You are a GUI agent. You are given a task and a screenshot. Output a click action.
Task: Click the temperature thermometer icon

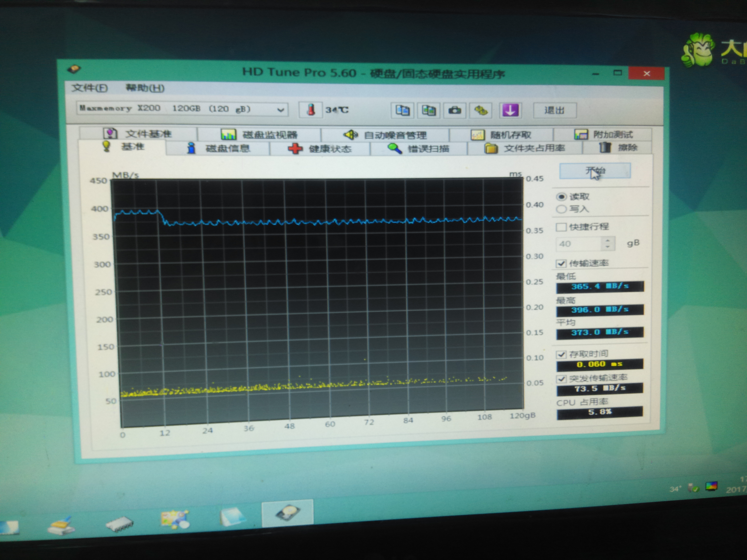tap(311, 110)
